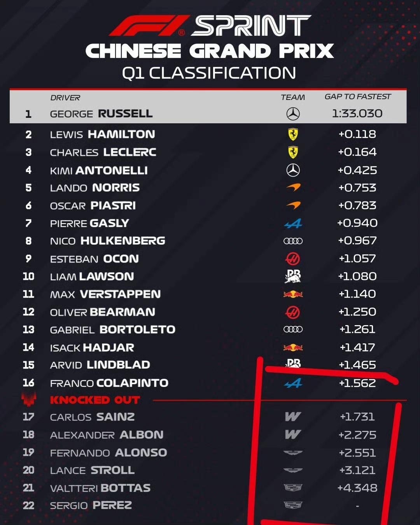Click the McLaren logo beside Lando Norris
The width and height of the screenshot is (420, 525).
[293, 187]
